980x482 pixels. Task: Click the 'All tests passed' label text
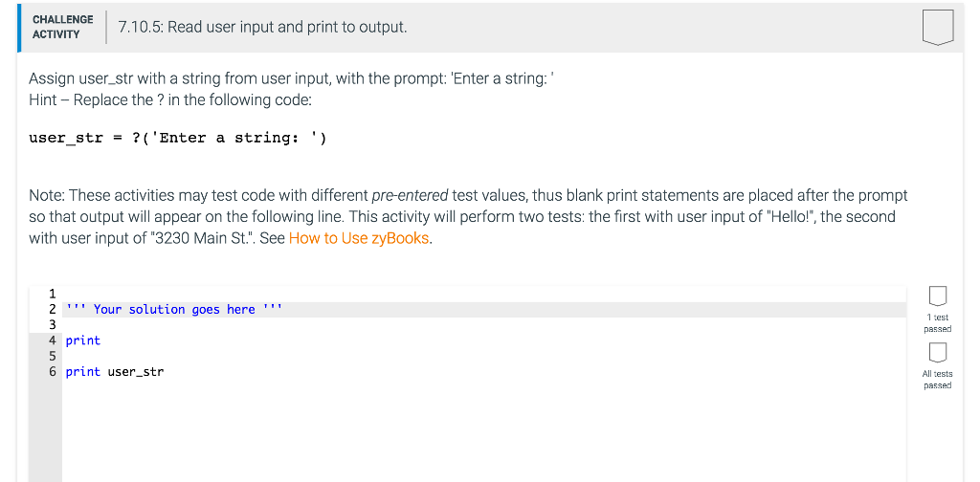(x=937, y=380)
